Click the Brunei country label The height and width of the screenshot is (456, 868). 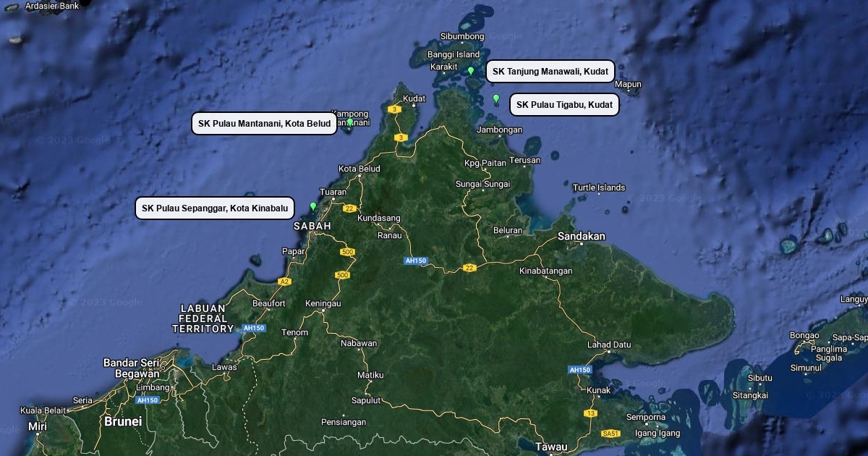tap(124, 420)
